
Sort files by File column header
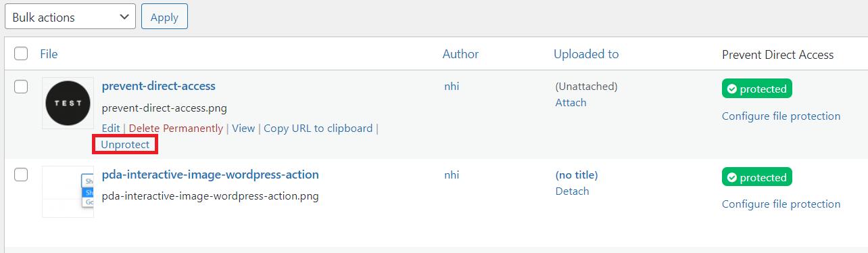(x=49, y=53)
